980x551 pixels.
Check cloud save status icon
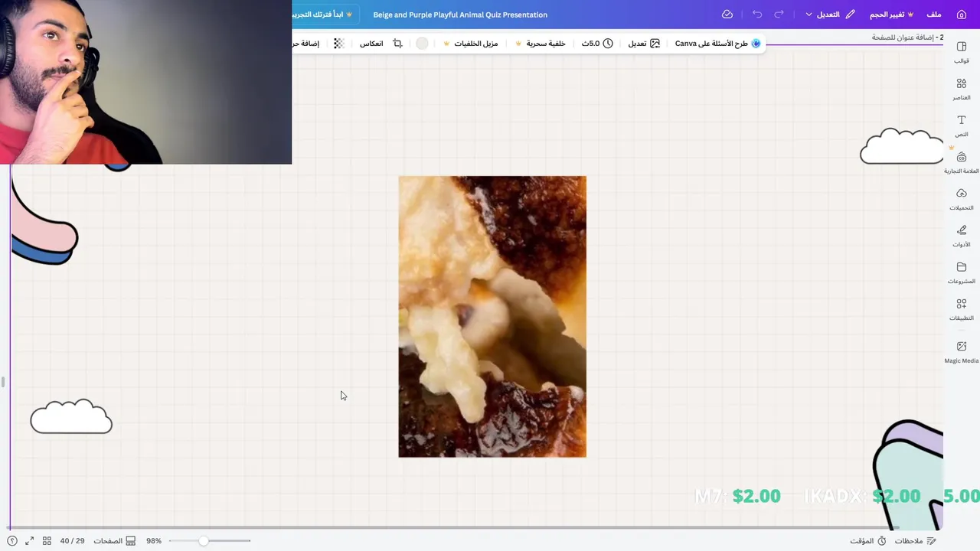[x=727, y=15]
